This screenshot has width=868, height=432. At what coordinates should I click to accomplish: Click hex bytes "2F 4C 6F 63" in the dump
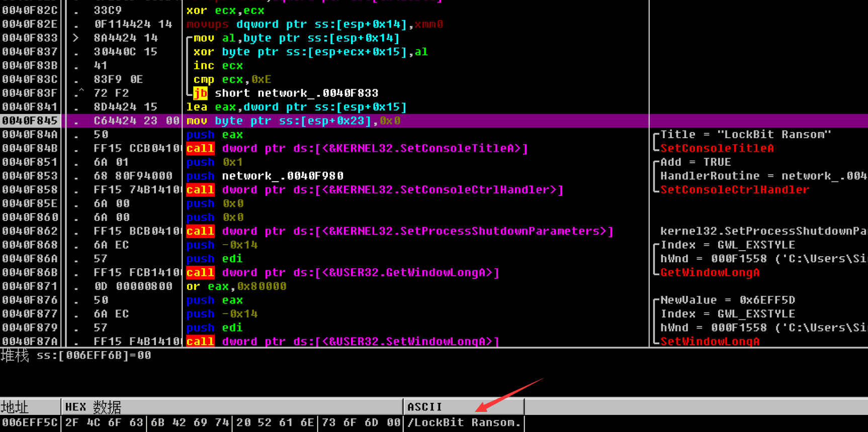104,422
